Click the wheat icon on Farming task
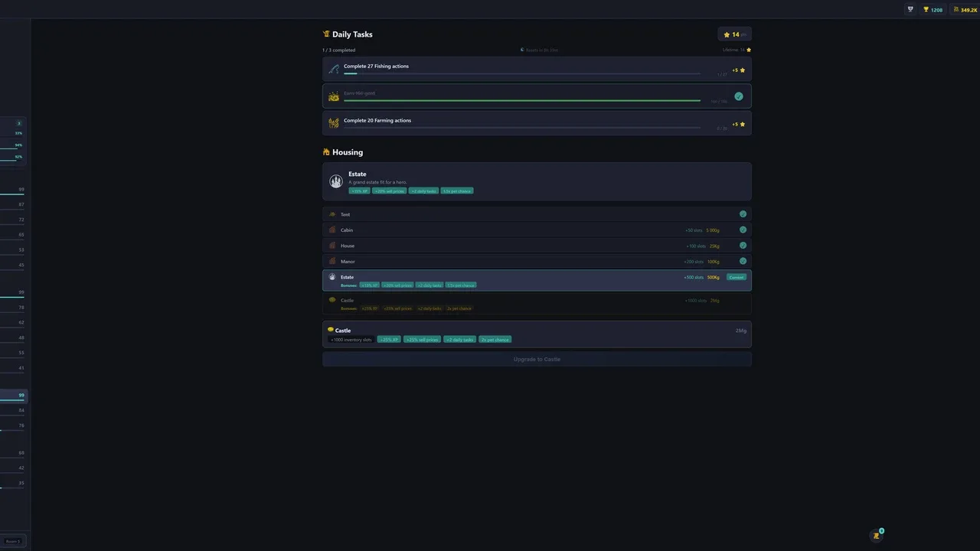The width and height of the screenshot is (980, 551). [334, 123]
